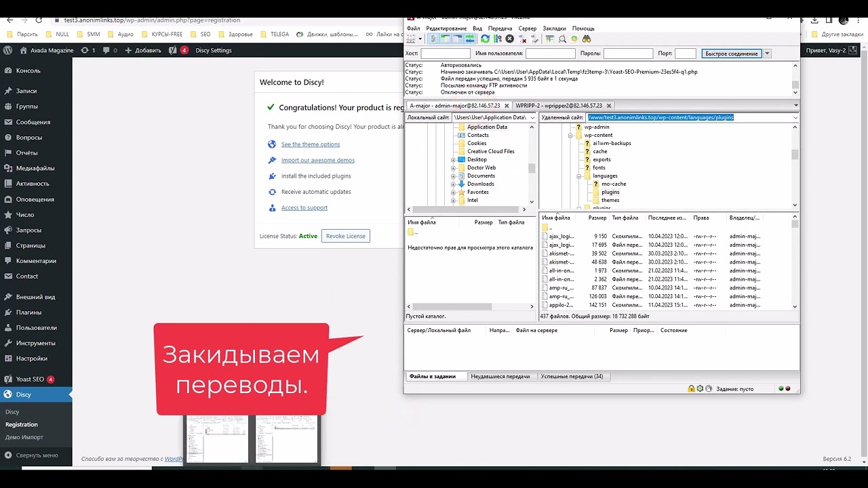This screenshot has height=488, width=868.
Task: Open the Файл menu in FileZilla
Action: [x=413, y=28]
